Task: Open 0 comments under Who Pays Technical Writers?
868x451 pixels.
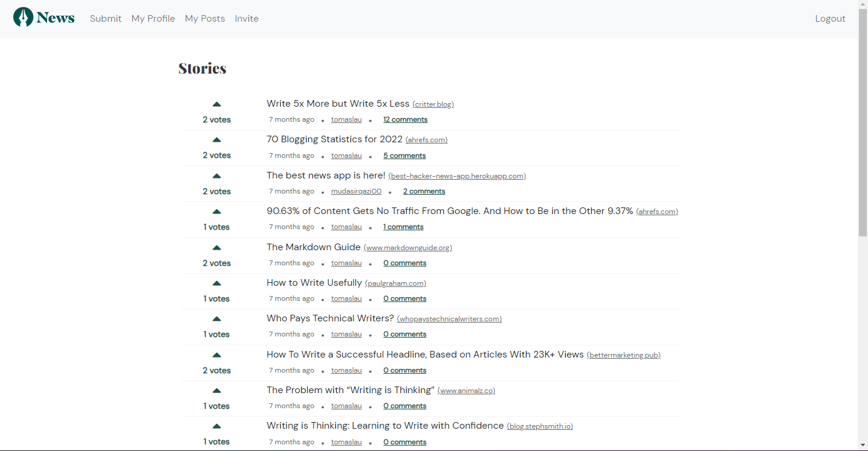Action: [x=405, y=334]
